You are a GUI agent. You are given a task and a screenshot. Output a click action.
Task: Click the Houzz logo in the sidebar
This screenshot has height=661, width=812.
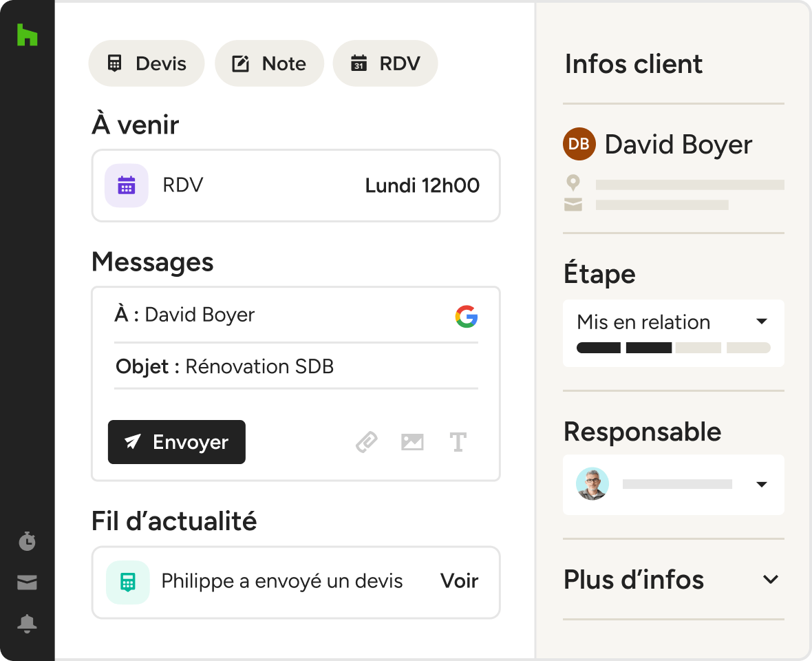pos(27,34)
